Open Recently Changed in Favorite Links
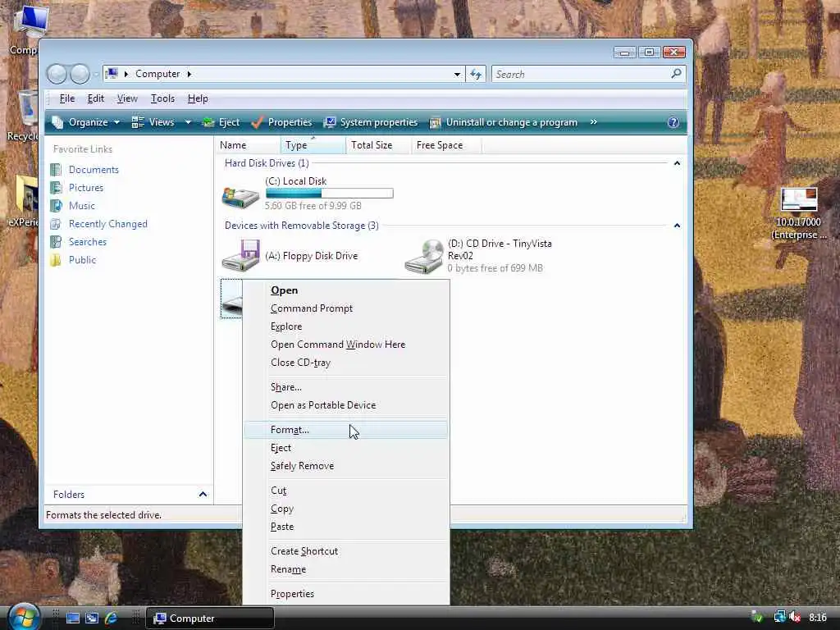Screen dimensions: 840x630 click(x=107, y=224)
